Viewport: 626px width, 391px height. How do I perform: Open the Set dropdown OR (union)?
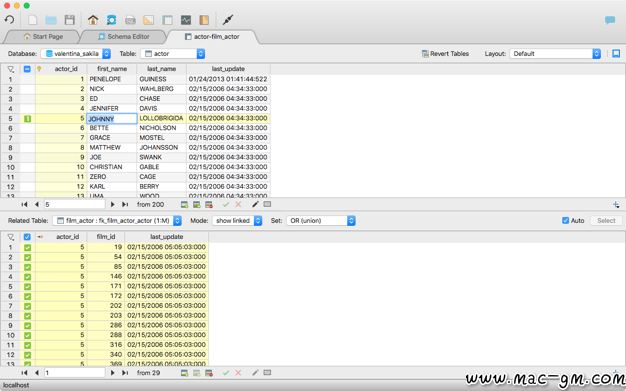pos(321,220)
